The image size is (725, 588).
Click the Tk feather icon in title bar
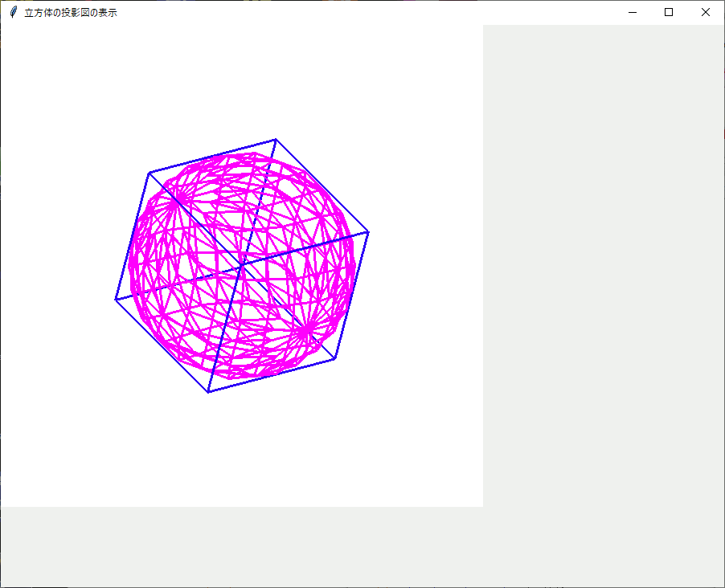(x=14, y=13)
